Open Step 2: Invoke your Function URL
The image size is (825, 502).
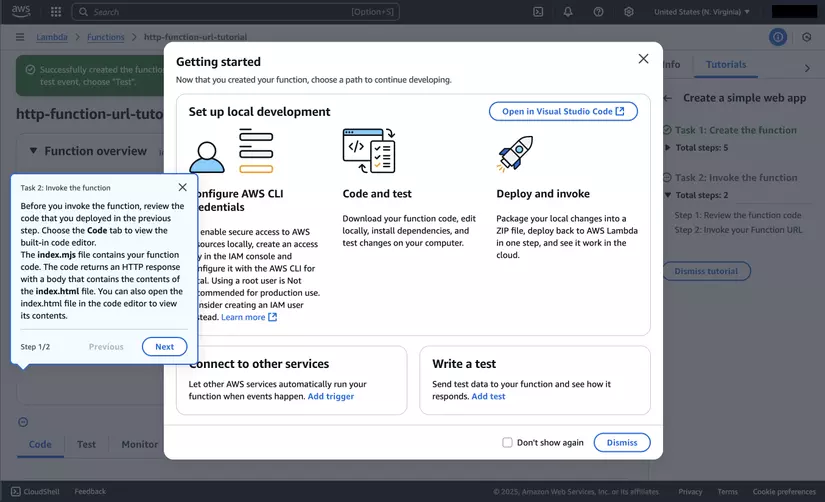point(738,230)
